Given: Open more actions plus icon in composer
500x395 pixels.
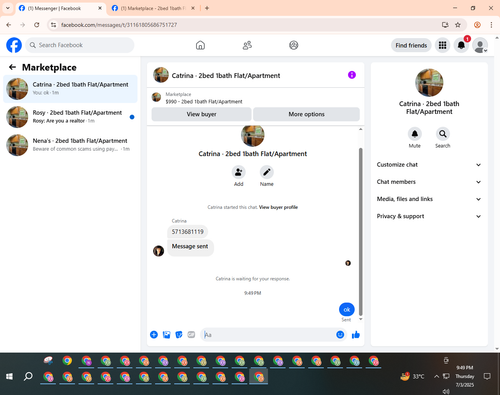Looking at the screenshot, I should [x=154, y=335].
